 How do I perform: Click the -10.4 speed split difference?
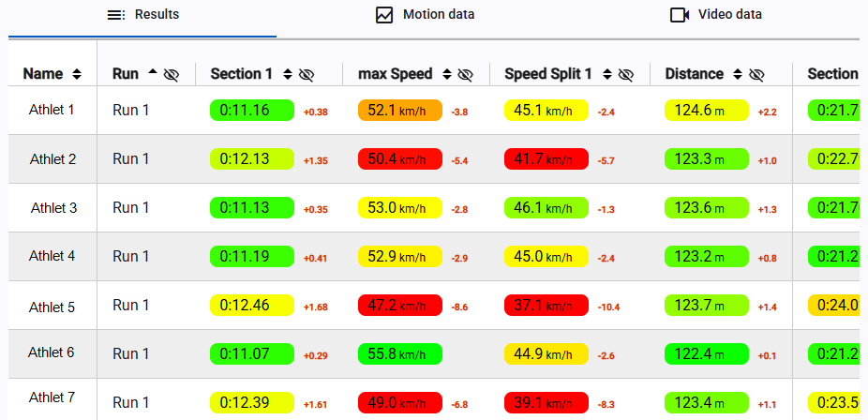click(x=609, y=307)
